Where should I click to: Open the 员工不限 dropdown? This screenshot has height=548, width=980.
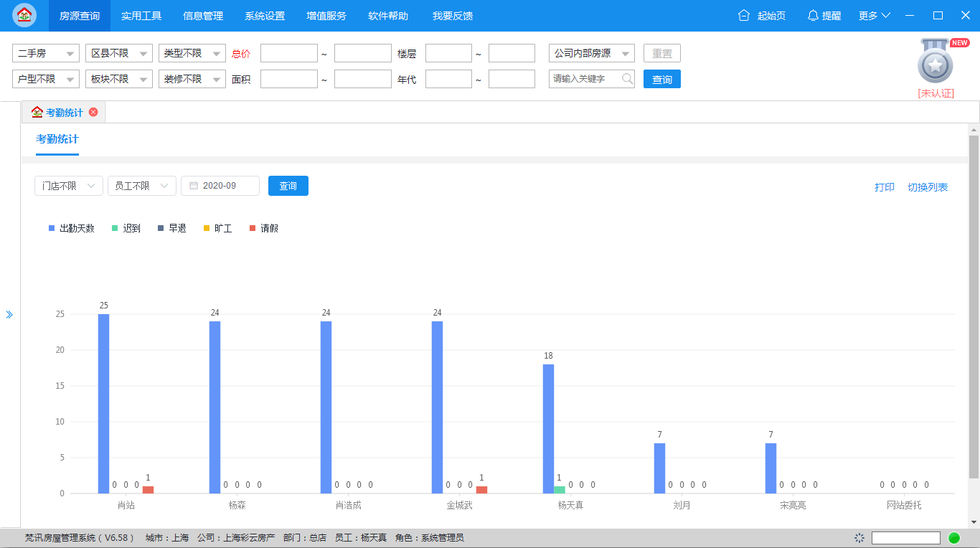tap(142, 186)
